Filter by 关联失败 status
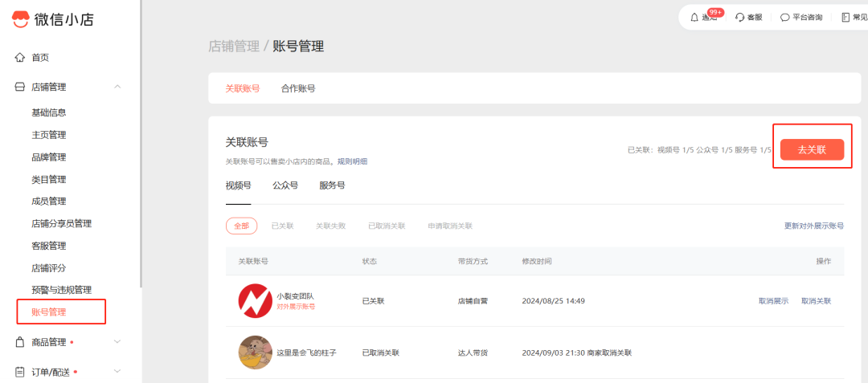This screenshot has height=383, width=868. (x=330, y=226)
